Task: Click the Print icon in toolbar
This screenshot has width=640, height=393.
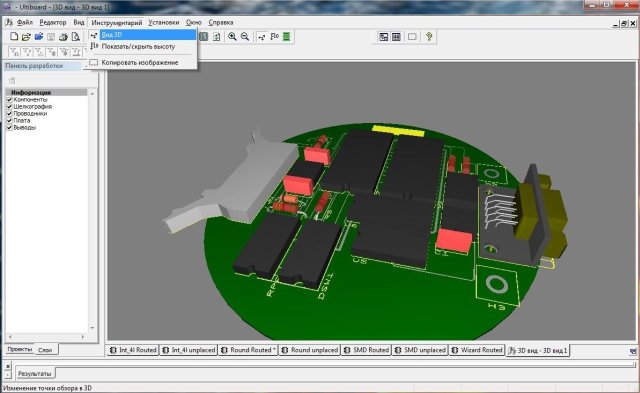Action: tap(63, 37)
